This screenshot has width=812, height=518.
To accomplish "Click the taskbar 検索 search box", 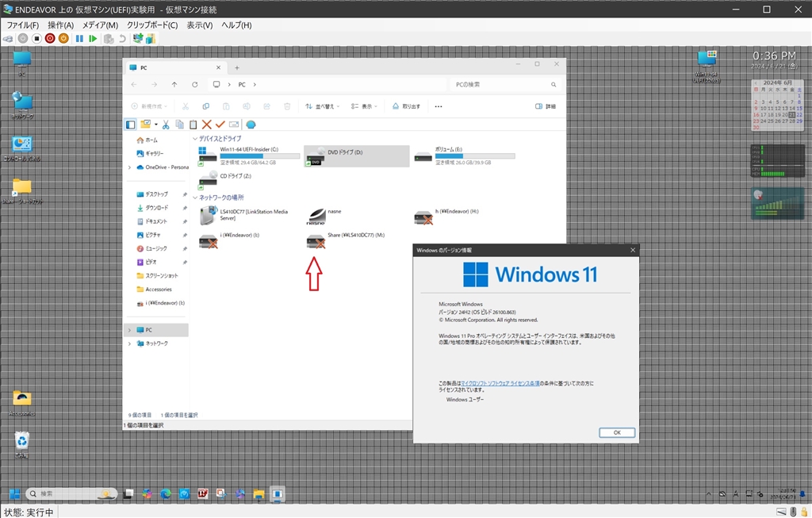I will [71, 493].
